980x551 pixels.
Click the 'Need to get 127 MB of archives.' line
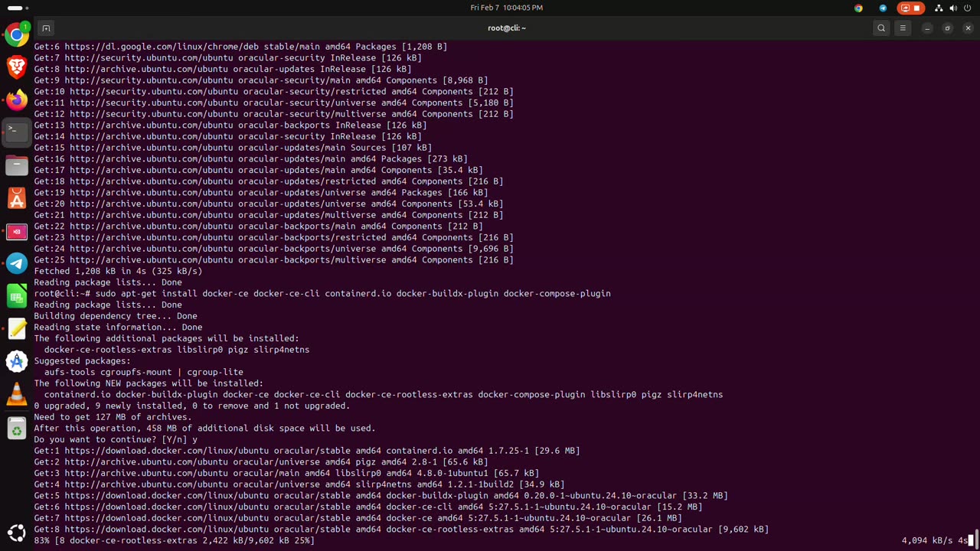[113, 417]
